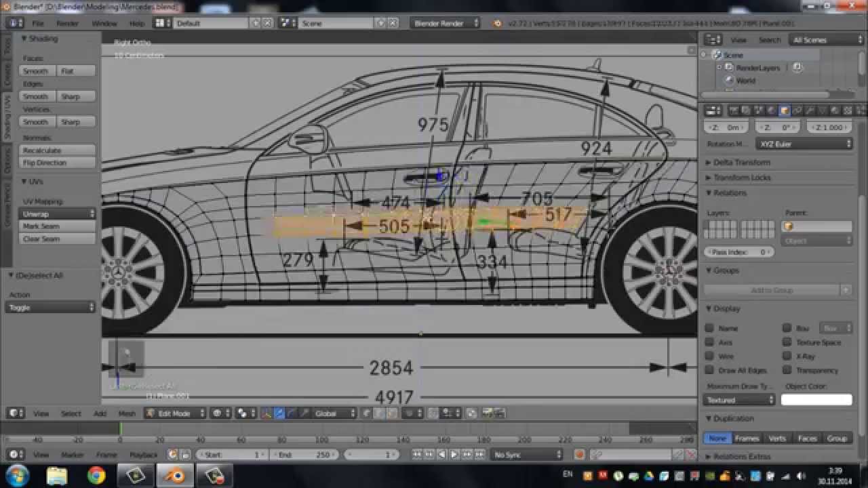This screenshot has width=868, height=488.
Task: Open the 3D View editor type selector
Action: (x=15, y=413)
